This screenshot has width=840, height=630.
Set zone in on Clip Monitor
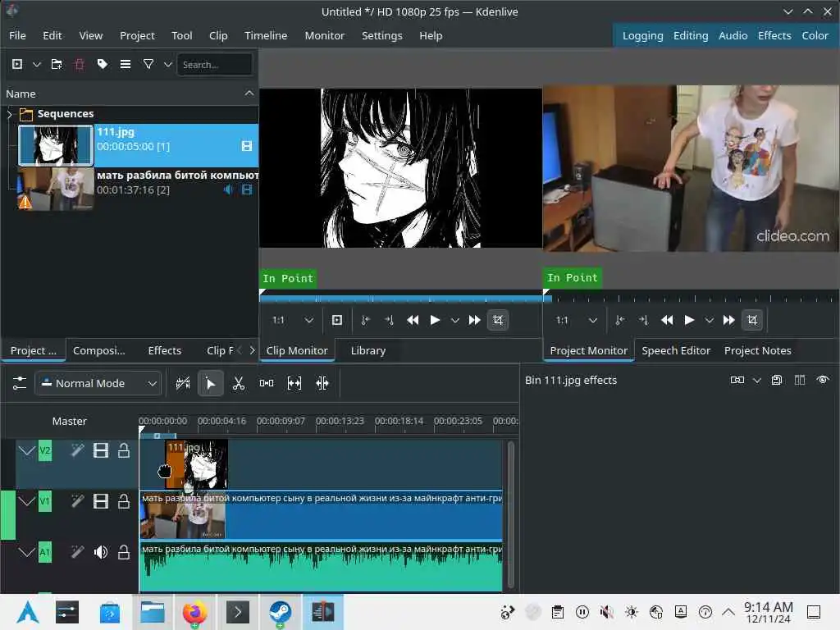pyautogui.click(x=365, y=320)
